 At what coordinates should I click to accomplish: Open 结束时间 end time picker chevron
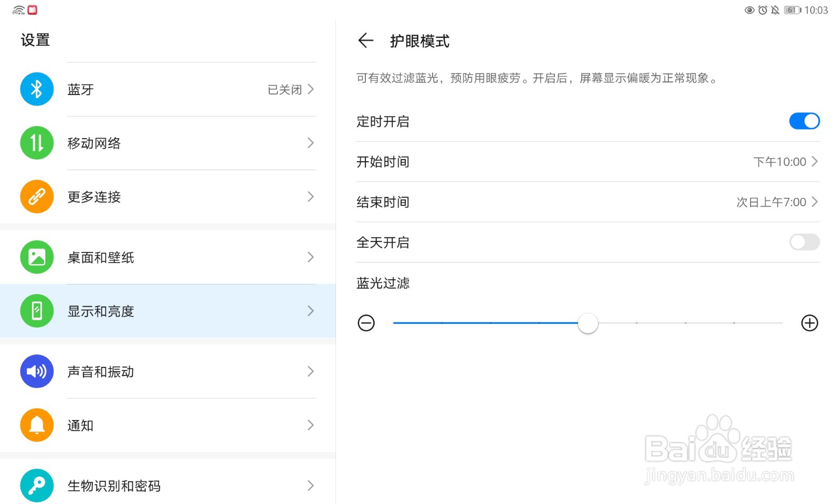pyautogui.click(x=815, y=202)
